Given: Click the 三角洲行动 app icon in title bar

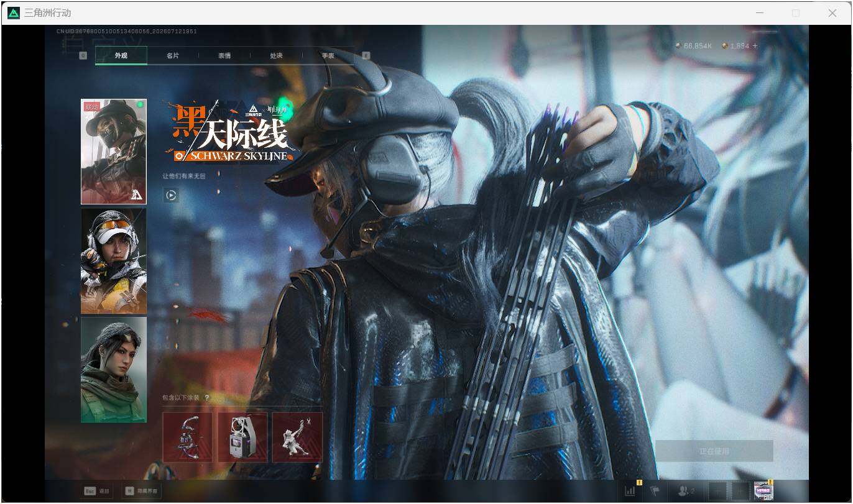Looking at the screenshot, I should pos(14,13).
